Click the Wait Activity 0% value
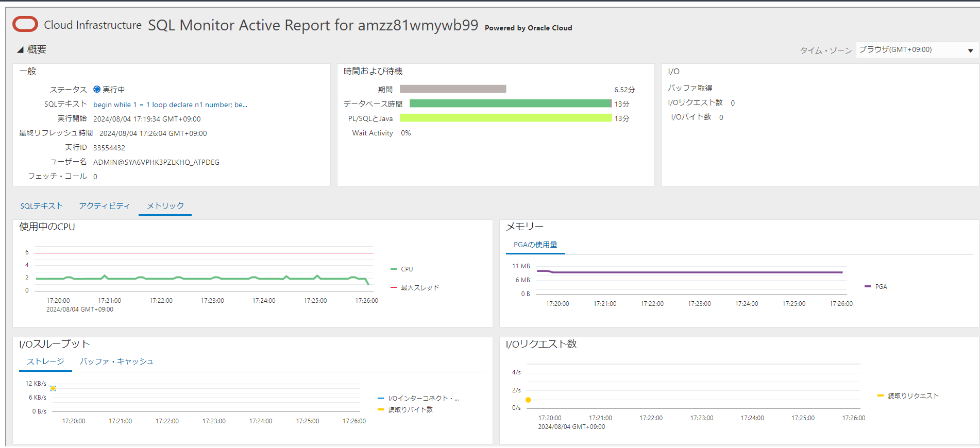 [406, 133]
